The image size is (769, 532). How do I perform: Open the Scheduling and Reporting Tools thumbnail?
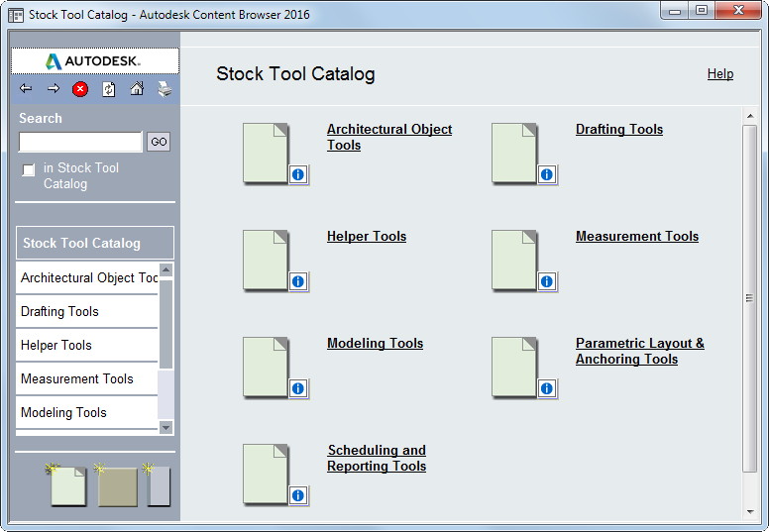click(265, 473)
